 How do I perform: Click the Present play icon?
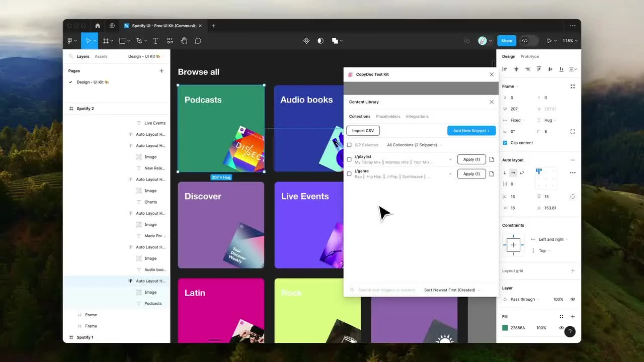pos(549,41)
